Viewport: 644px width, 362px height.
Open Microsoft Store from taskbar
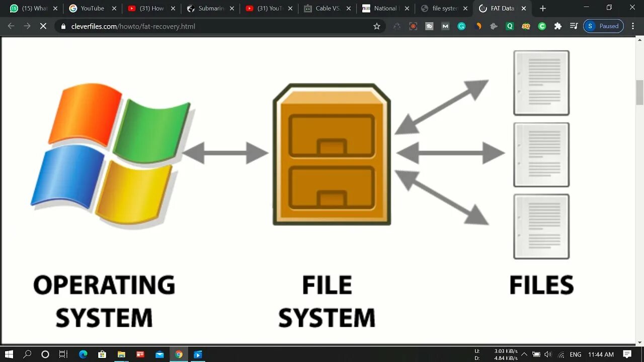point(102,354)
